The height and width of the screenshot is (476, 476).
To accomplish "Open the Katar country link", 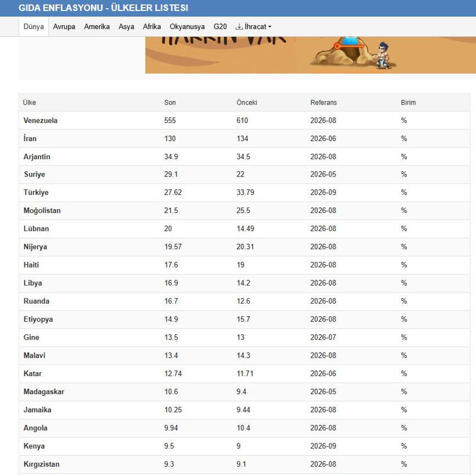I will pyautogui.click(x=33, y=373).
